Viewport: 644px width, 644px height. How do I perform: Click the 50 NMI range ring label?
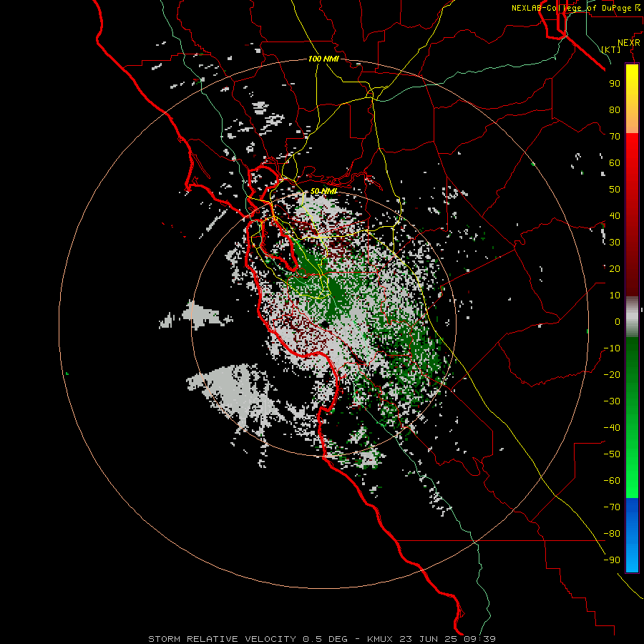pos(323,191)
